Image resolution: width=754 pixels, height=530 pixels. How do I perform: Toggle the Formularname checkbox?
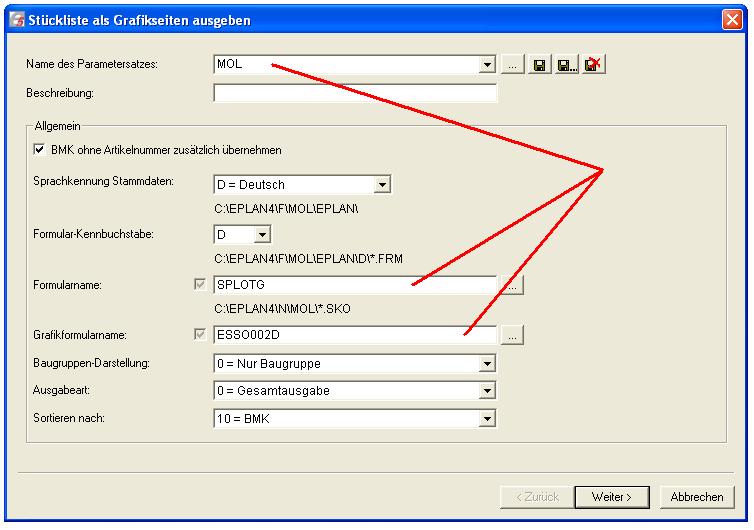pos(200,284)
